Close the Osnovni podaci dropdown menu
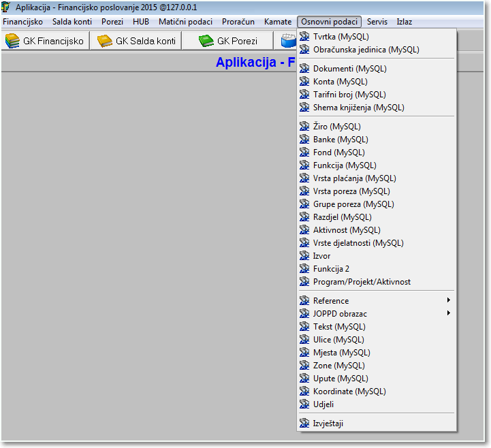Screen dimensions: 491x448 330,22
